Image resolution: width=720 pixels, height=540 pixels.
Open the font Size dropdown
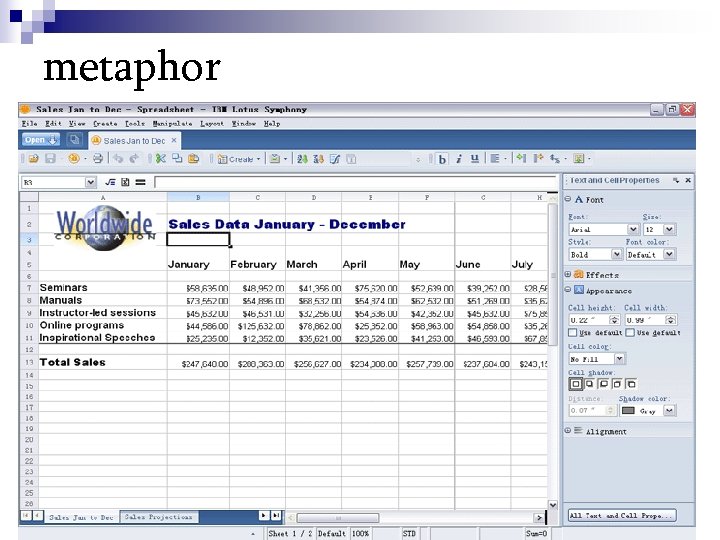(669, 229)
